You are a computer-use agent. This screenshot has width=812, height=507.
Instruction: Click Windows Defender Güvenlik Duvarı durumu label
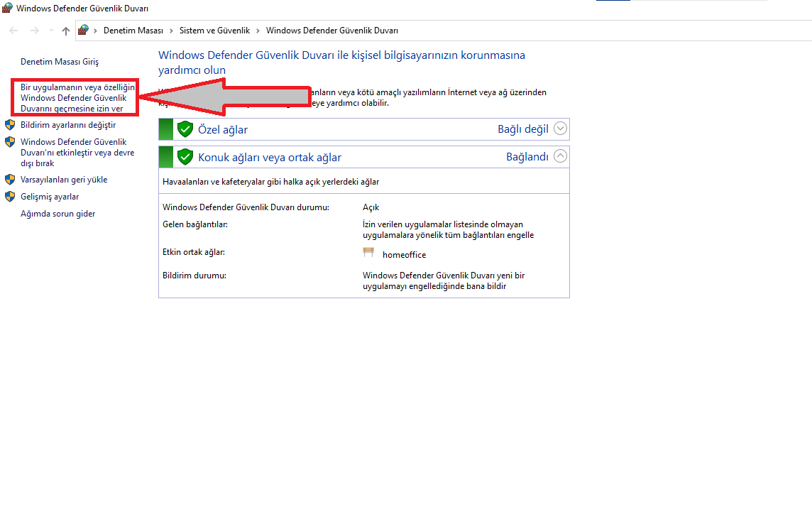click(x=246, y=207)
